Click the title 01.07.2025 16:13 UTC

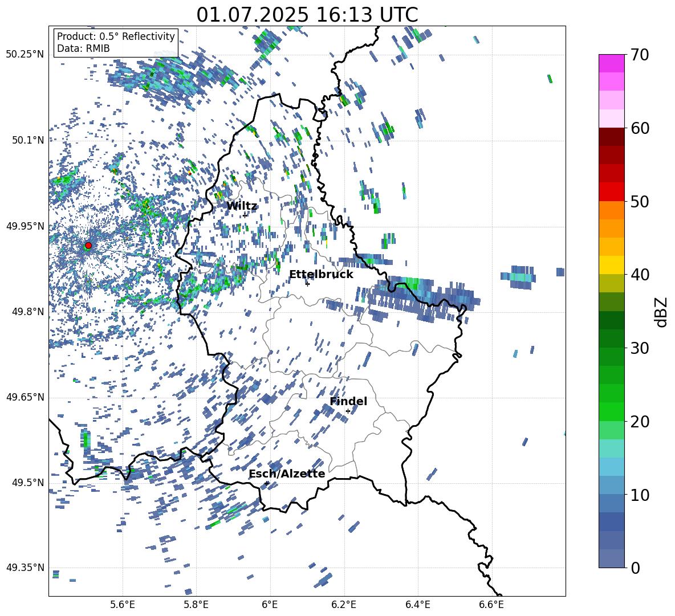click(307, 15)
